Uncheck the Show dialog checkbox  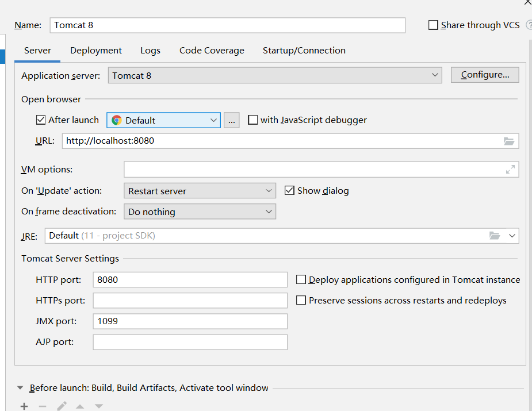tap(289, 191)
